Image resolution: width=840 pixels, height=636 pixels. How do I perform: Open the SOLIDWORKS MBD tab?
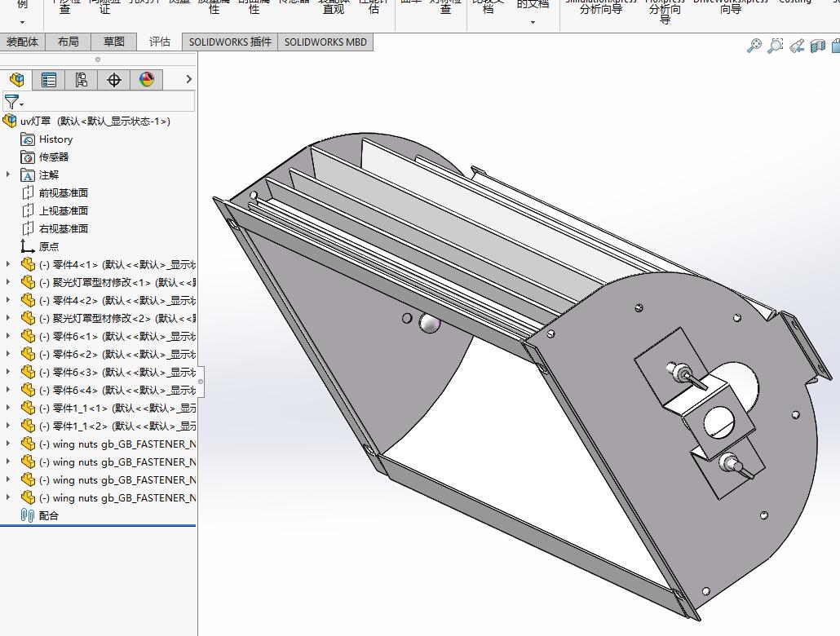coord(325,42)
